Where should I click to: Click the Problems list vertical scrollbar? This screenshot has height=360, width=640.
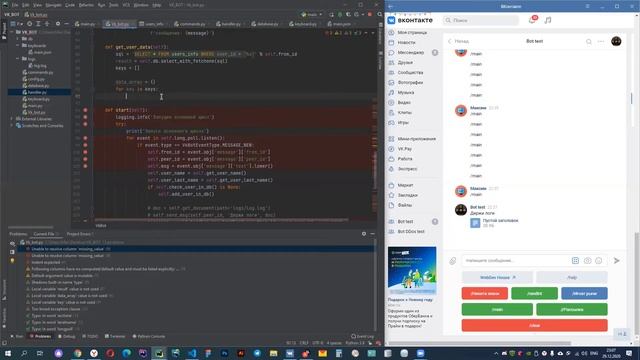[x=375, y=286]
